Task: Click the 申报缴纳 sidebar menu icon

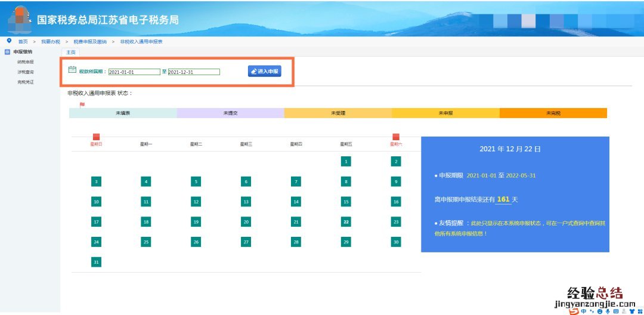Action: [x=7, y=52]
